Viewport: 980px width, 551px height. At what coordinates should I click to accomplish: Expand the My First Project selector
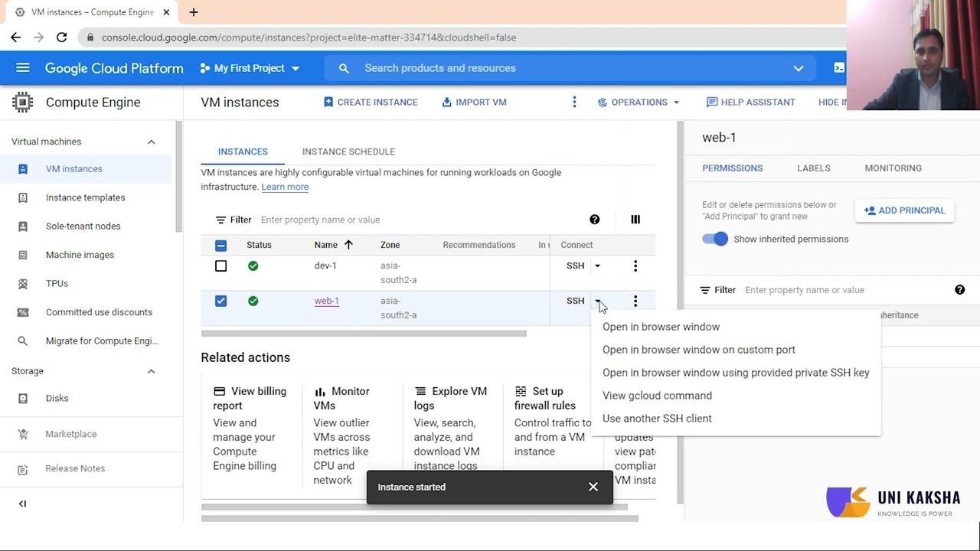click(x=249, y=68)
